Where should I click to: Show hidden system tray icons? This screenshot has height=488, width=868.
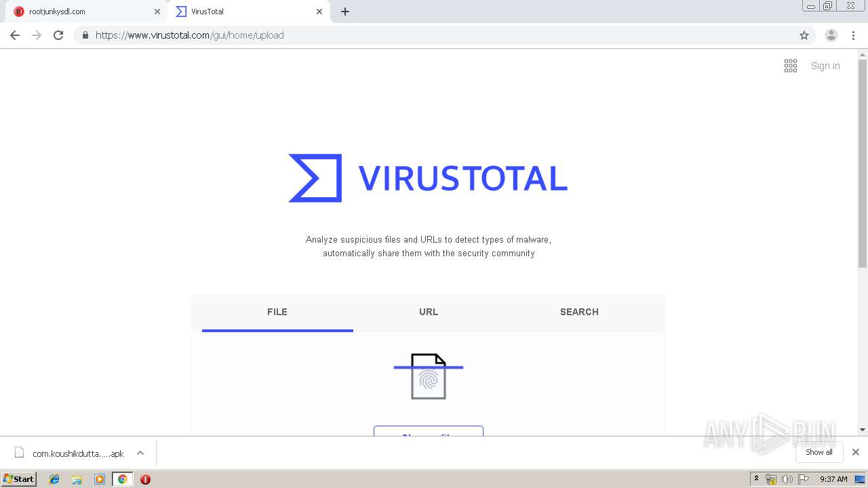pyautogui.click(x=757, y=479)
